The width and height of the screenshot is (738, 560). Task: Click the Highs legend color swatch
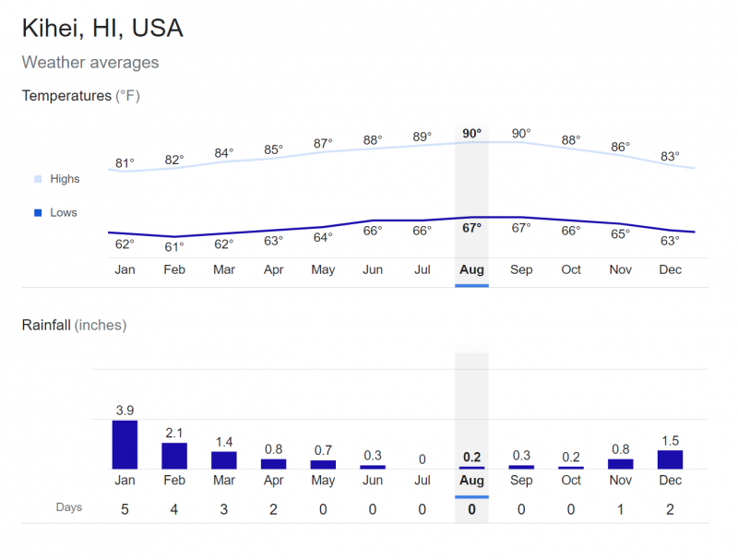(38, 179)
